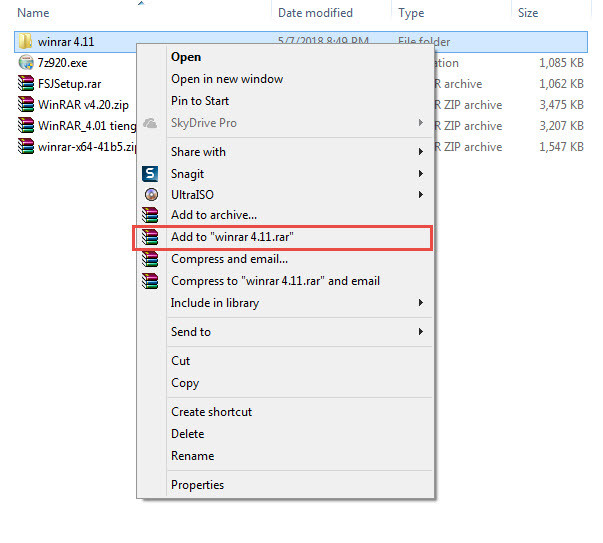Sort by the Type column header
Image resolution: width=603 pixels, height=543 pixels.
pos(411,13)
